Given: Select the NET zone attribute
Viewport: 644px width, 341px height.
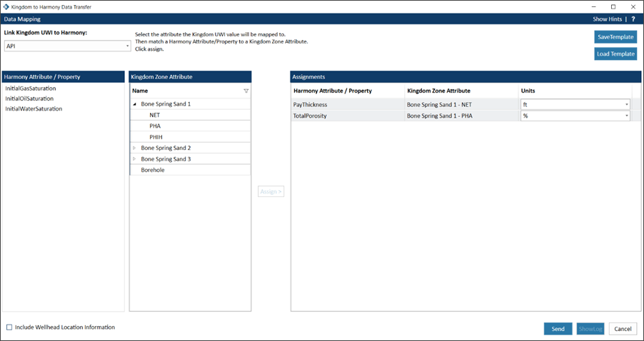Looking at the screenshot, I should click(x=155, y=115).
